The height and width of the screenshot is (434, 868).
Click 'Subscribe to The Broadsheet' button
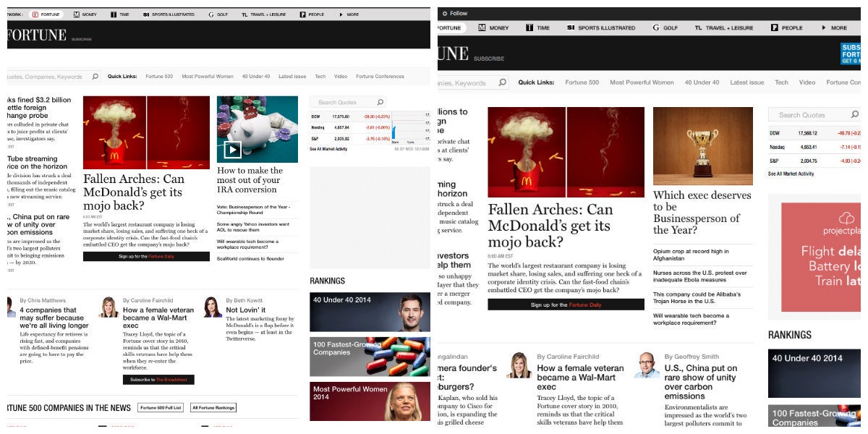[x=158, y=379]
